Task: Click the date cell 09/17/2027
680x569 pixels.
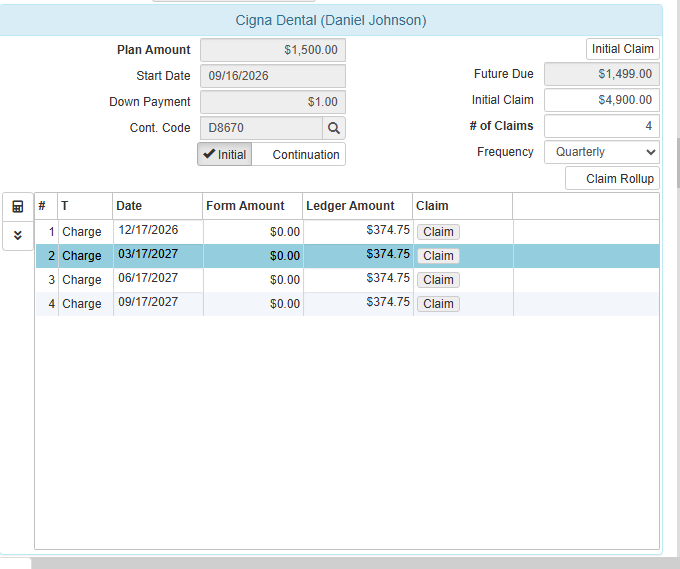Action: pos(158,304)
